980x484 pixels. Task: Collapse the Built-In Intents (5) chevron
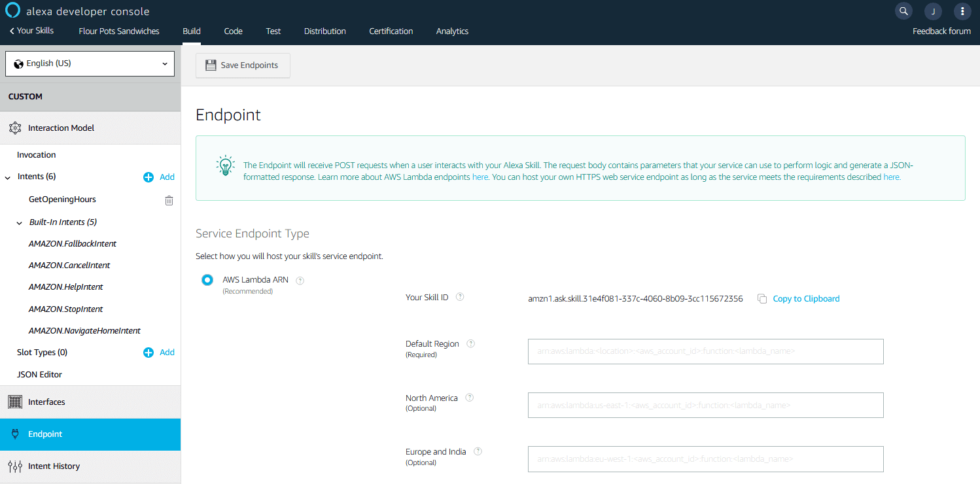tap(20, 223)
